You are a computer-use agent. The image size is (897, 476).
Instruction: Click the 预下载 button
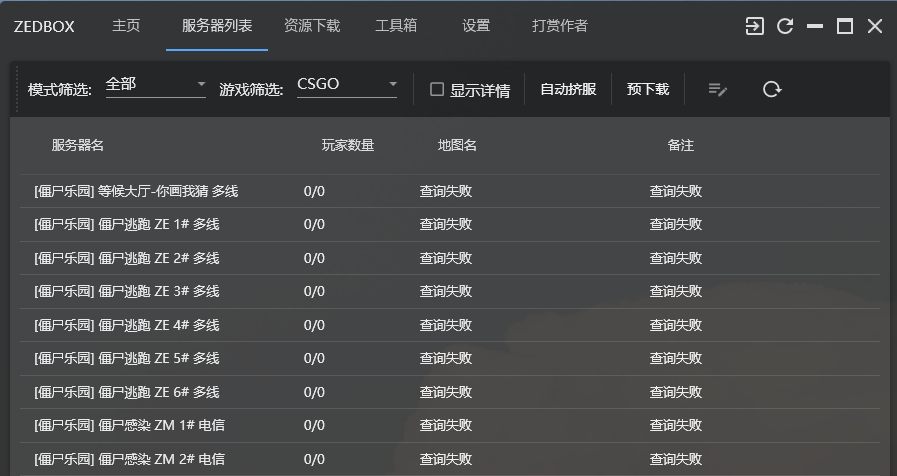tap(648, 89)
